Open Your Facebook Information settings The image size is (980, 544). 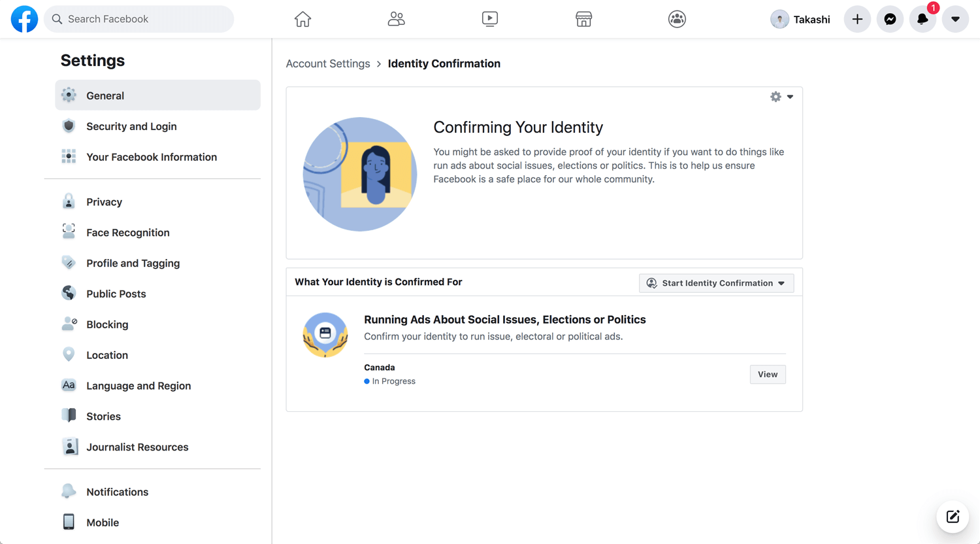(x=158, y=157)
